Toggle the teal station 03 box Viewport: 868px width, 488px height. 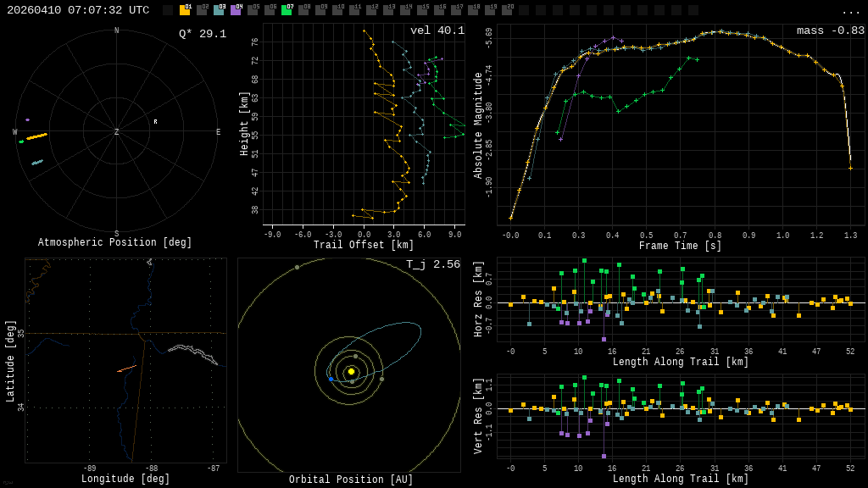point(219,10)
